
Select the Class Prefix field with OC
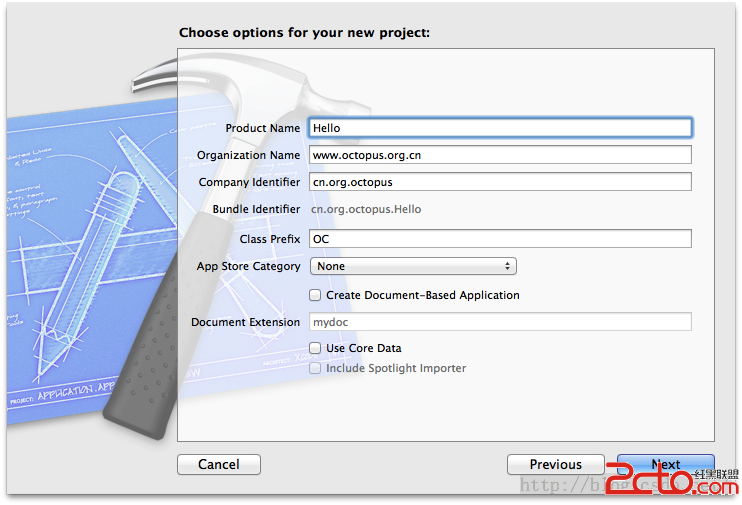[500, 239]
